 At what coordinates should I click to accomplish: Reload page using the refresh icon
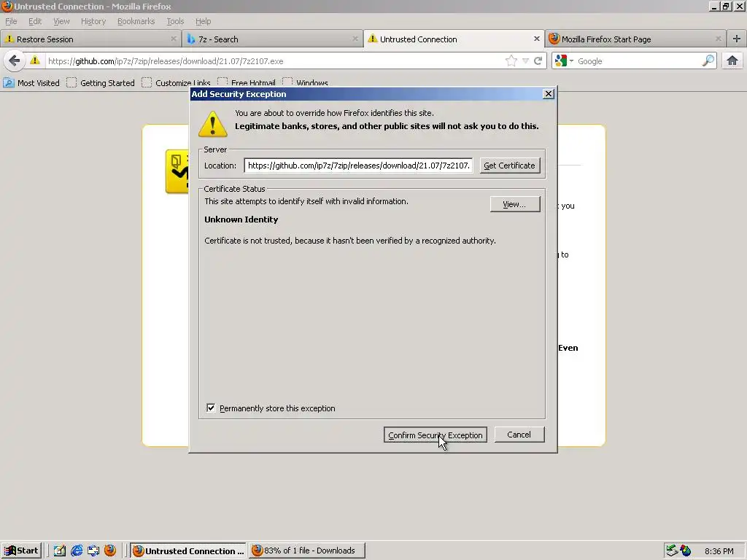click(x=538, y=61)
